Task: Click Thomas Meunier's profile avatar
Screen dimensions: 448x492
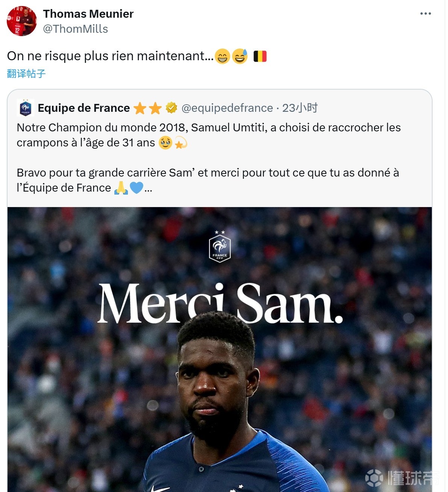Action: point(22,21)
